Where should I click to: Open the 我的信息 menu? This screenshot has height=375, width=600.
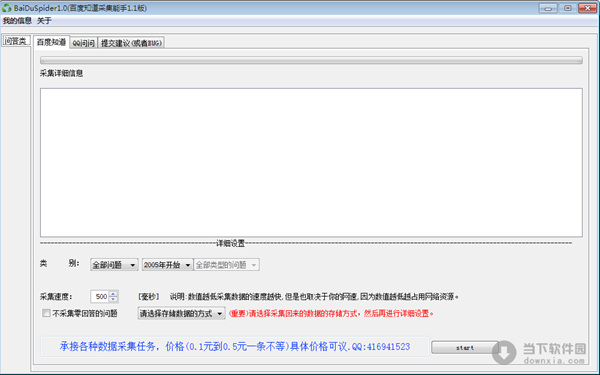[17, 21]
